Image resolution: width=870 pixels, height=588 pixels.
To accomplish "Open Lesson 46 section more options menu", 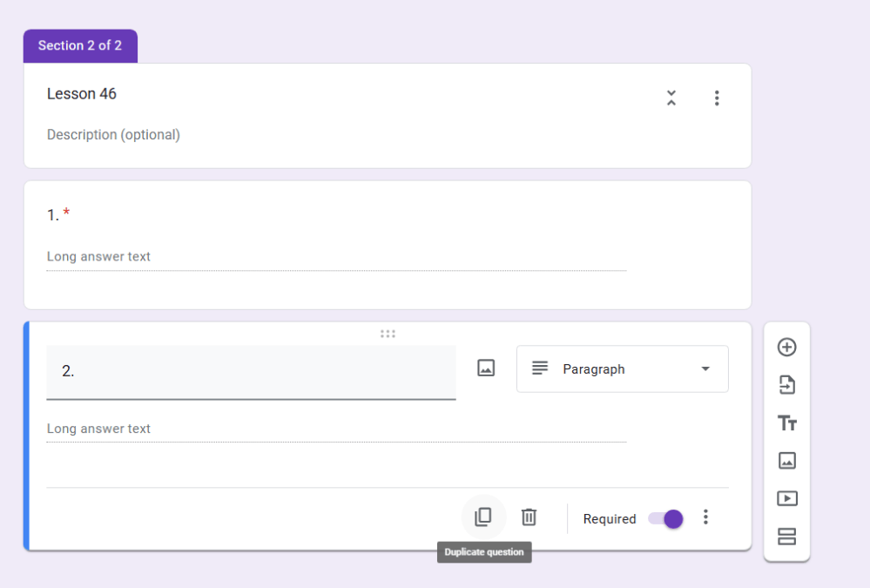I will click(x=717, y=98).
